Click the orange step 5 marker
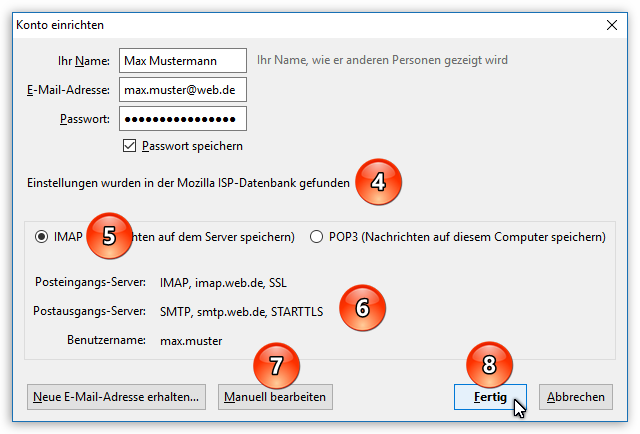Image resolution: width=640 pixels, height=434 pixels. click(110, 236)
